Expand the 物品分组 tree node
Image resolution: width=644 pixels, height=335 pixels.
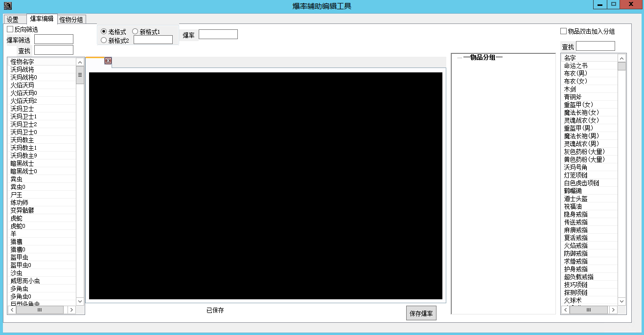[460, 58]
